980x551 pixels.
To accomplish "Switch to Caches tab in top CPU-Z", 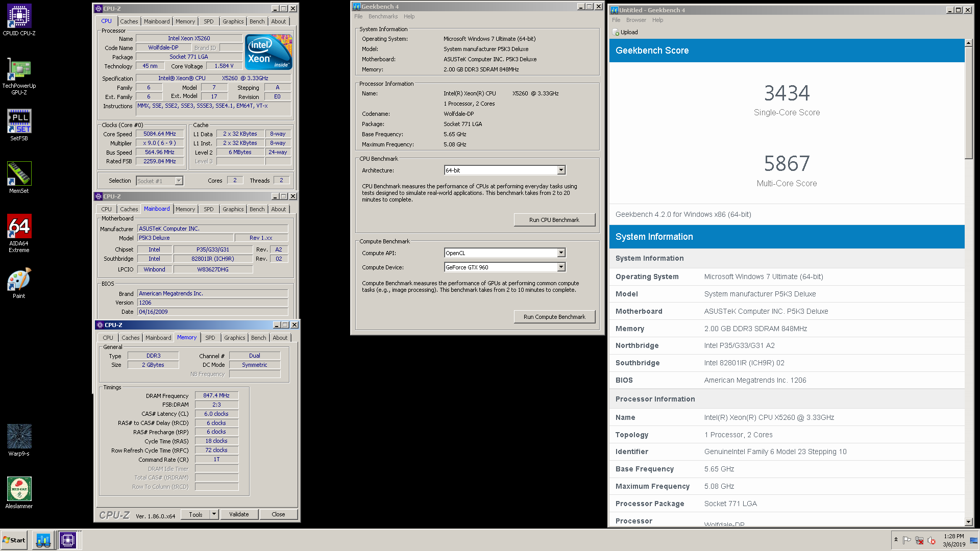I will 129,21.
